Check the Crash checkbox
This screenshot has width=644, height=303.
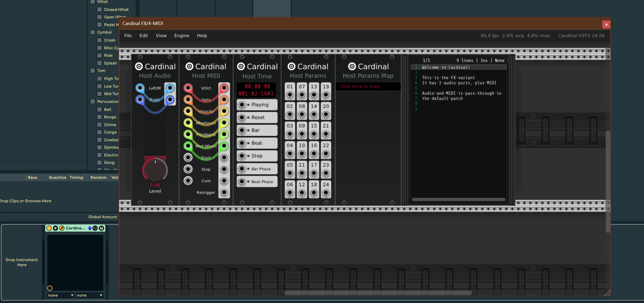click(x=100, y=40)
